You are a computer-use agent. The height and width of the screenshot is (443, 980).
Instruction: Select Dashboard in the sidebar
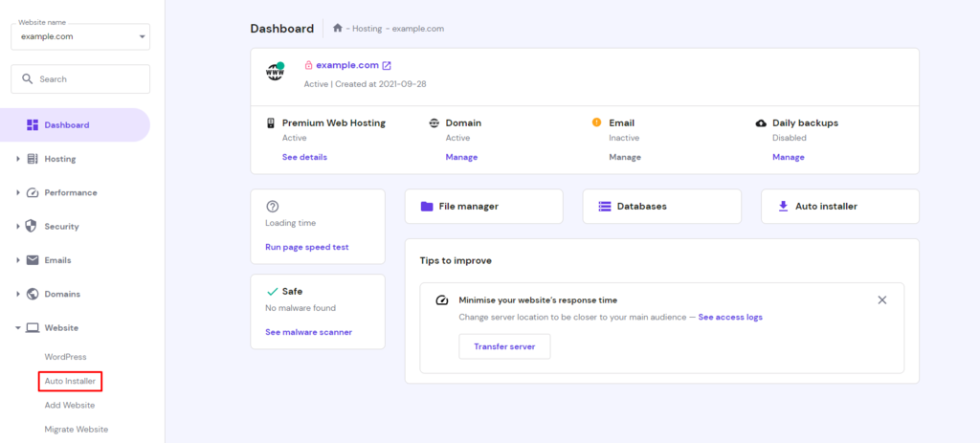pos(66,125)
